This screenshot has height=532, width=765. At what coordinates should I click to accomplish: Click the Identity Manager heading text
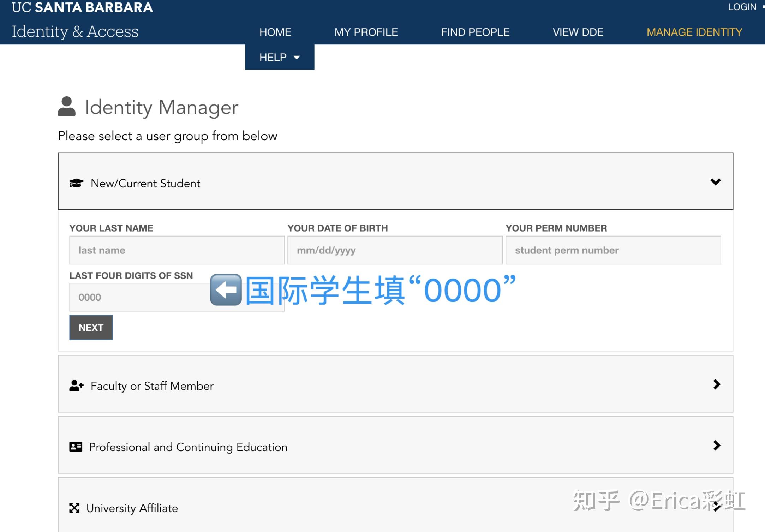coord(162,107)
